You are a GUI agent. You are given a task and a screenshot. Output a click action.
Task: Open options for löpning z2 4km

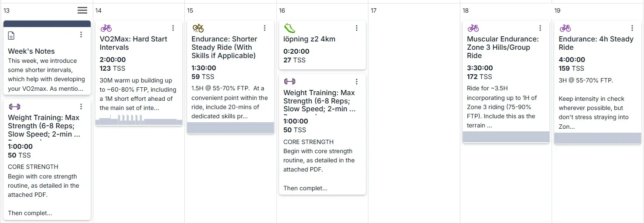(357, 28)
